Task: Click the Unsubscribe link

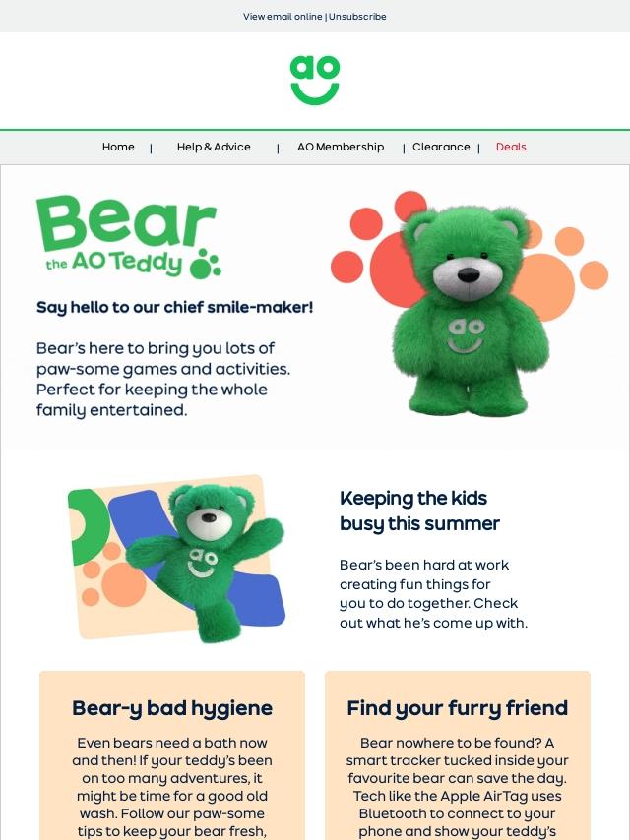Action: [x=357, y=17]
